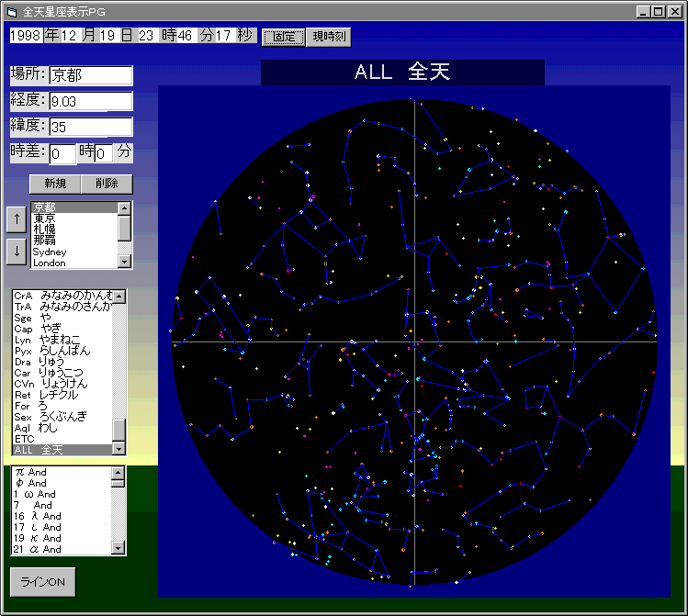Image resolution: width=688 pixels, height=616 pixels.
Task: Click the hour field showing 23
Action: [x=147, y=35]
